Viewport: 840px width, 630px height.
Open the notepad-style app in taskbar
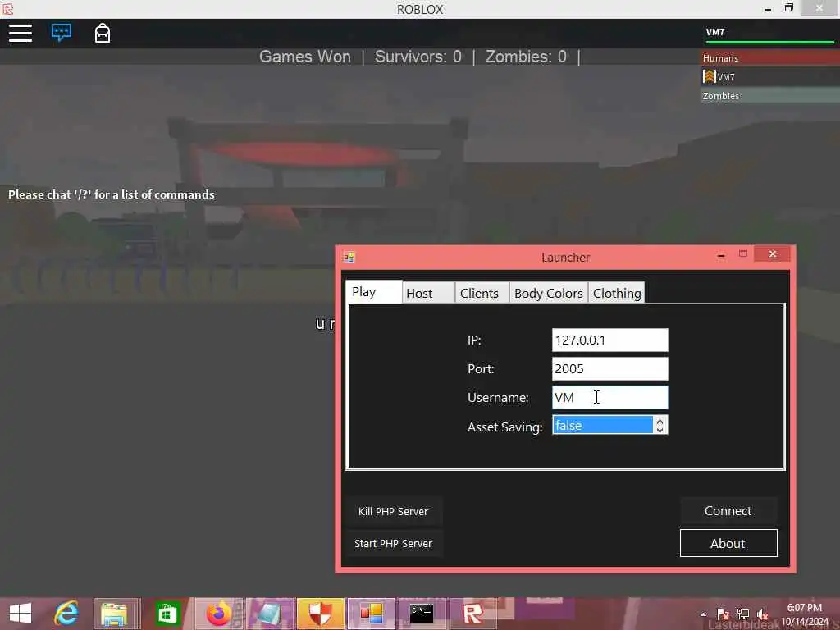(269, 614)
